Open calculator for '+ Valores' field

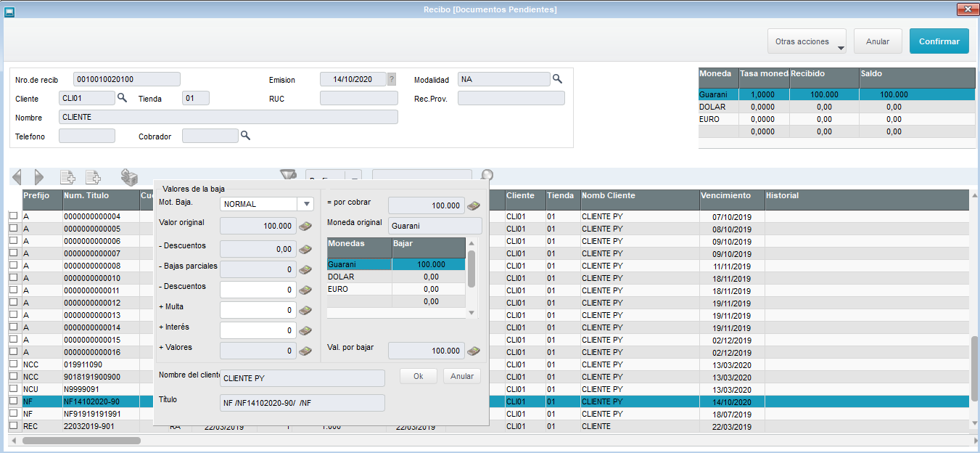click(305, 351)
